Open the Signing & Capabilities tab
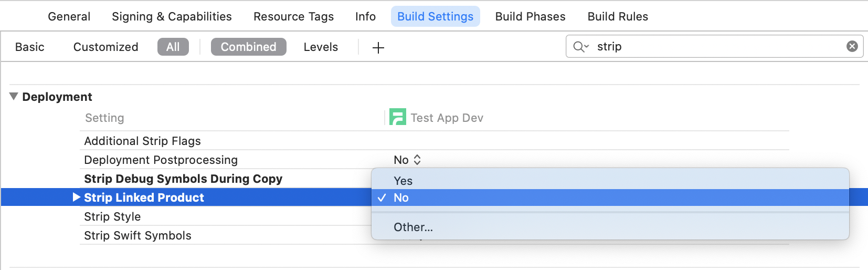868x270 pixels. coord(172,17)
